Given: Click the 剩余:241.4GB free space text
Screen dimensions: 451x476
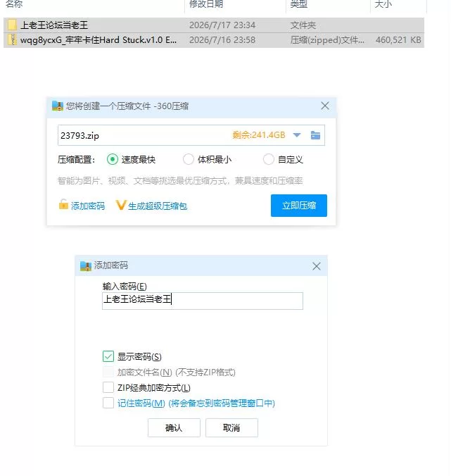Looking at the screenshot, I should click(x=259, y=134).
